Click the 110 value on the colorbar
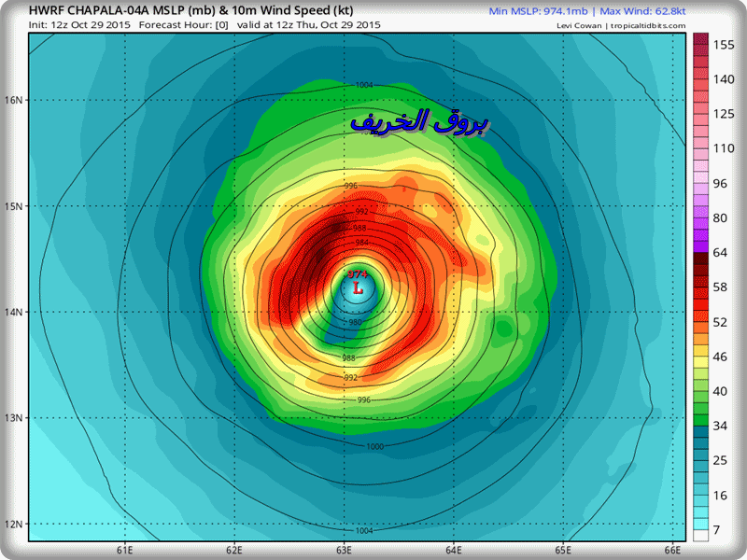747x560 pixels. tap(724, 148)
